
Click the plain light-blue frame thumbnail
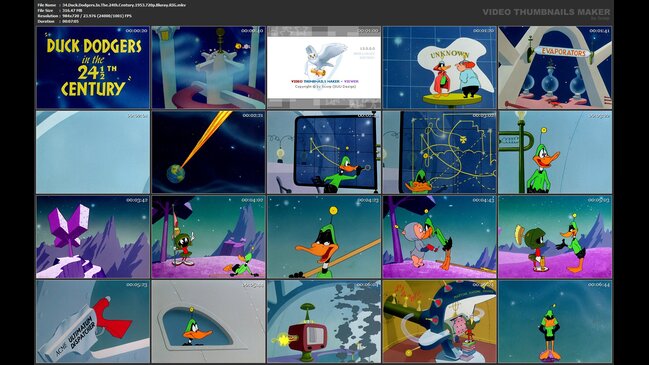click(x=93, y=152)
